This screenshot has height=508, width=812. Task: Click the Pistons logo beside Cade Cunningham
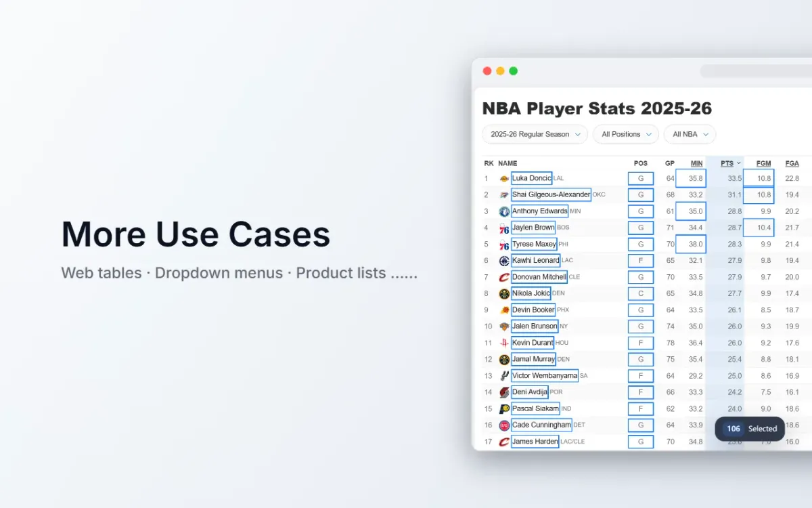point(504,425)
